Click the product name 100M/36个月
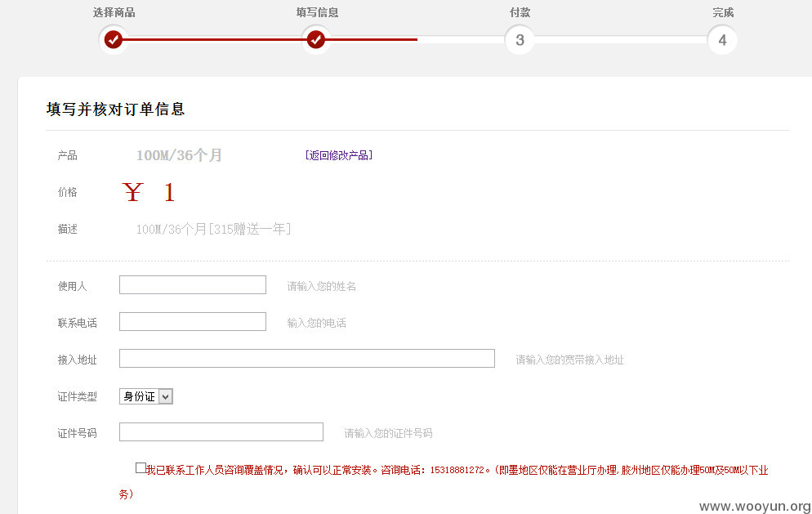 [179, 155]
